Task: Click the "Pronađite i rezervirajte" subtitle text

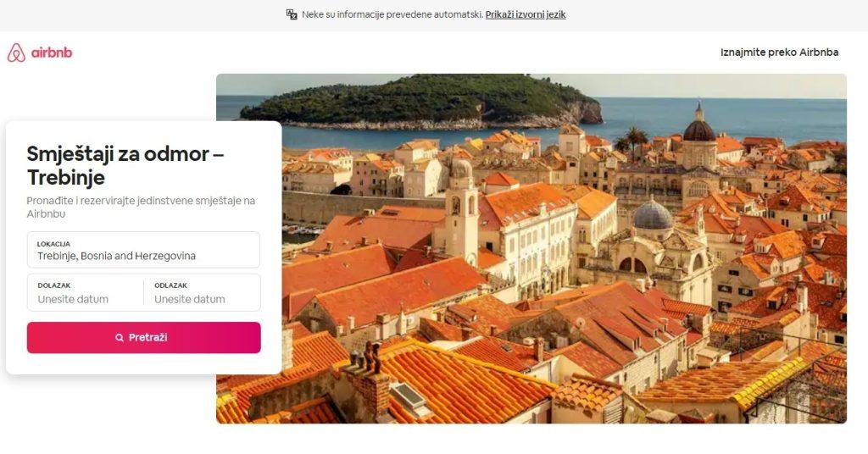Action: click(x=141, y=207)
